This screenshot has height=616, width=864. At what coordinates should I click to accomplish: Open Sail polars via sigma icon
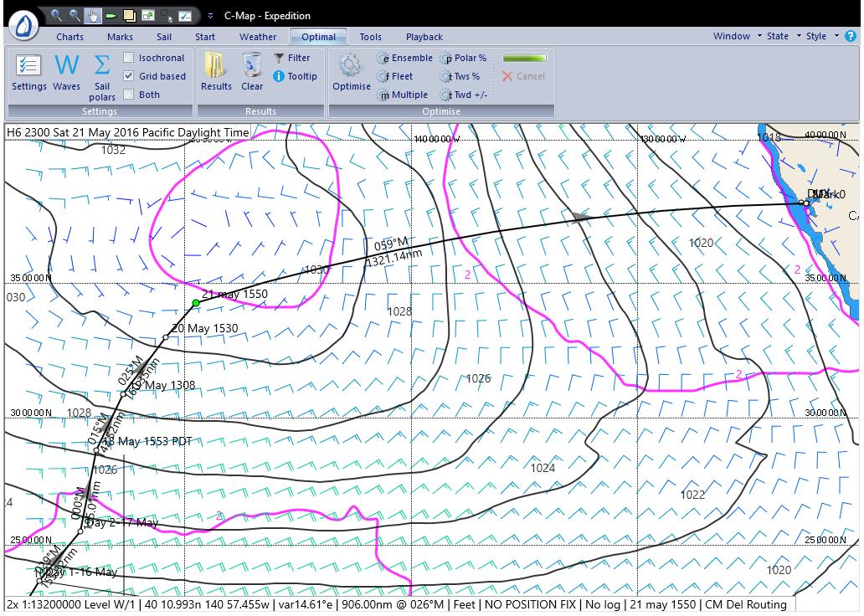[102, 66]
